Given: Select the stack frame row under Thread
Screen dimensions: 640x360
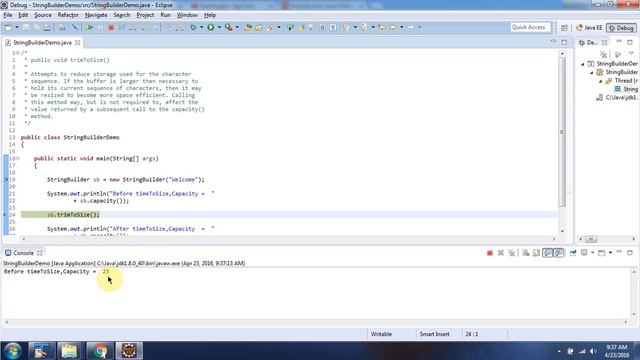Looking at the screenshot, I should pyautogui.click(x=626, y=89).
